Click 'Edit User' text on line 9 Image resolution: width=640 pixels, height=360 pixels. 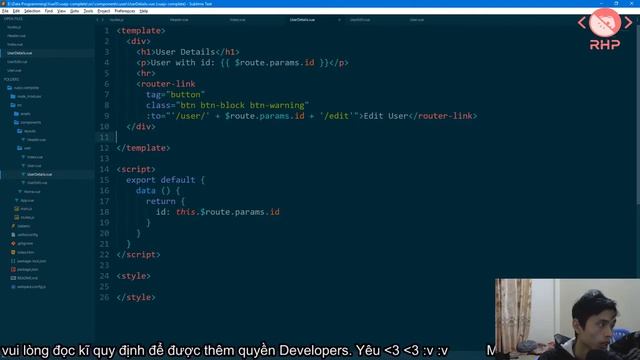(386, 116)
